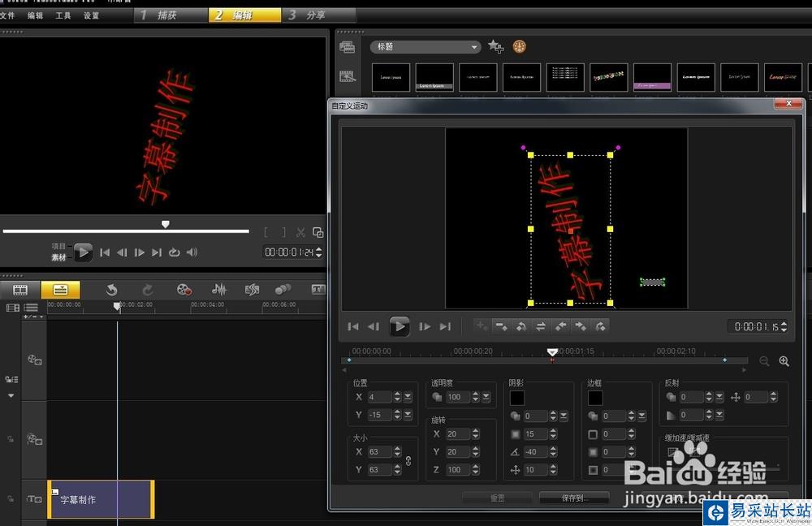Click add to favorites star icon

[495, 46]
